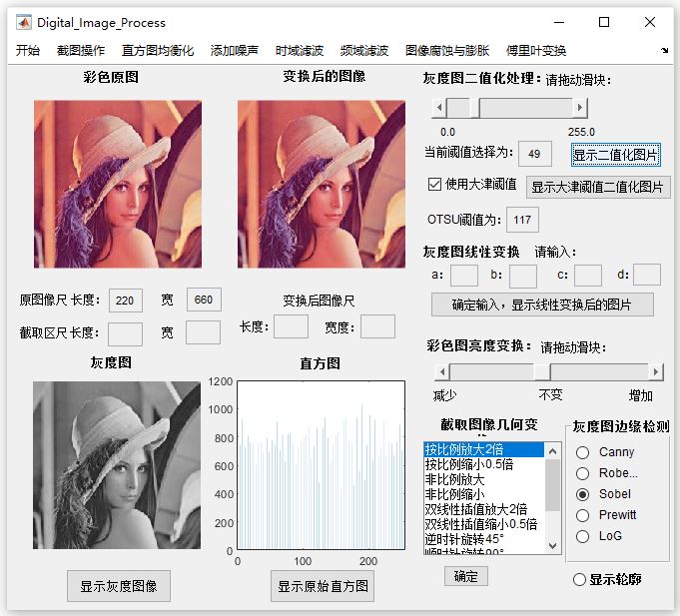
Task: Toggle the 显示轮廓 radio button
Action: point(607,579)
